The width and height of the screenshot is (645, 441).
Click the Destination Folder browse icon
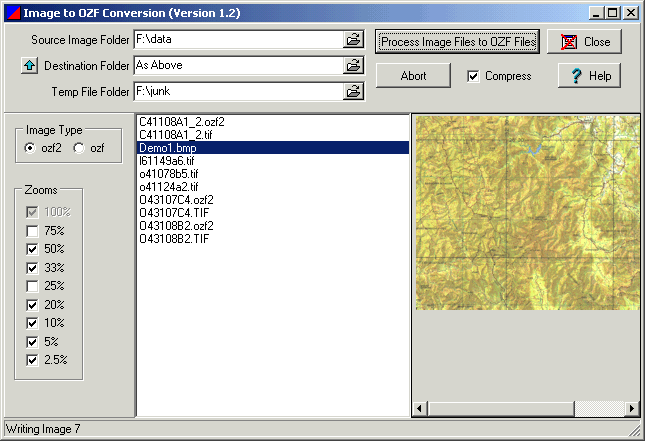(353, 66)
